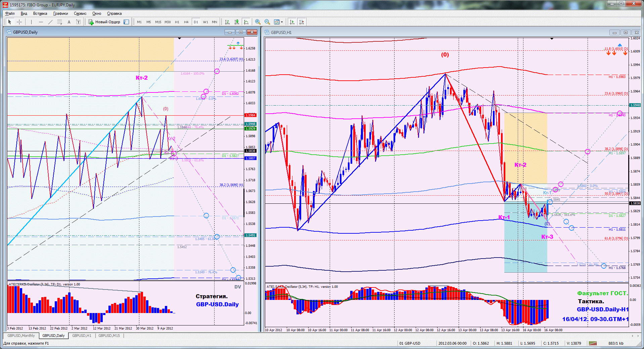This screenshot has width=644, height=349.
Task: Display chart as line chart
Action: point(246,22)
